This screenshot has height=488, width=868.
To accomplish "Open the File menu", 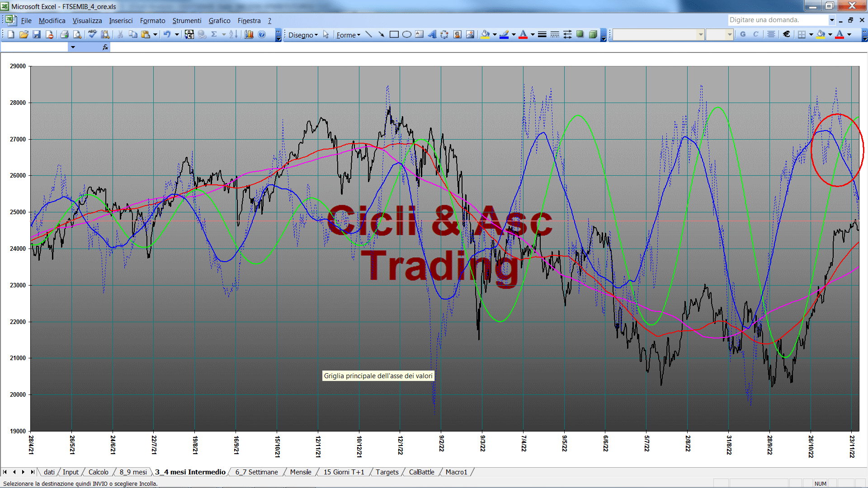I will 26,20.
